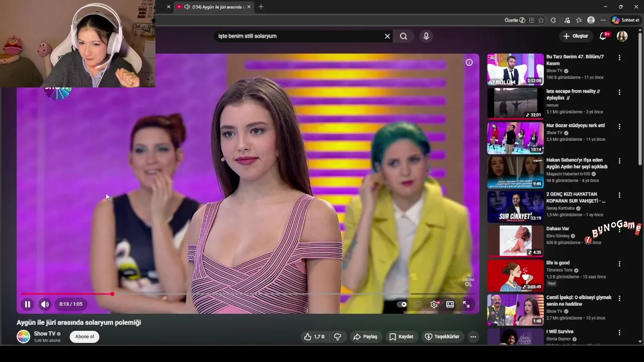Viewport: 644px width, 362px height.
Task: Open options for the 'Cemil İpekçi' video
Action: [619, 298]
